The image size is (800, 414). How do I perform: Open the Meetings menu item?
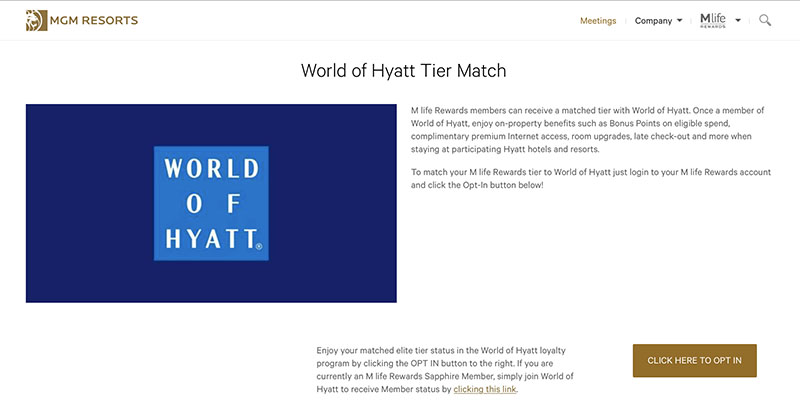598,21
